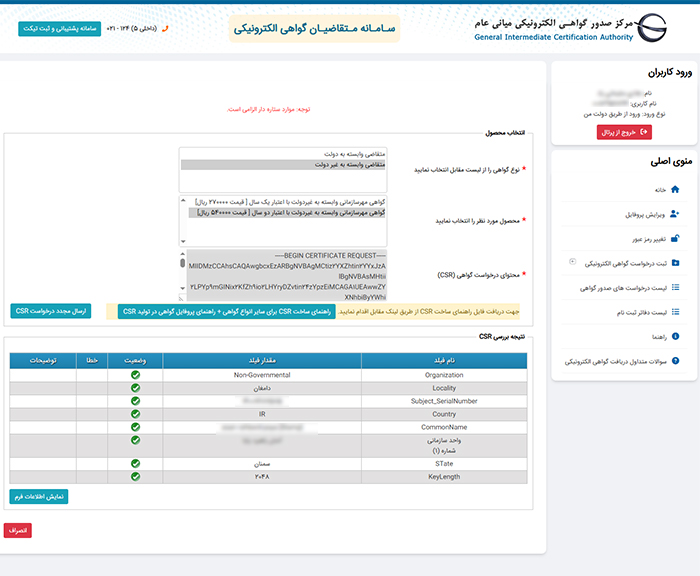Click green status check for STate row
Viewport: 700px width, 576px height.
136,463
